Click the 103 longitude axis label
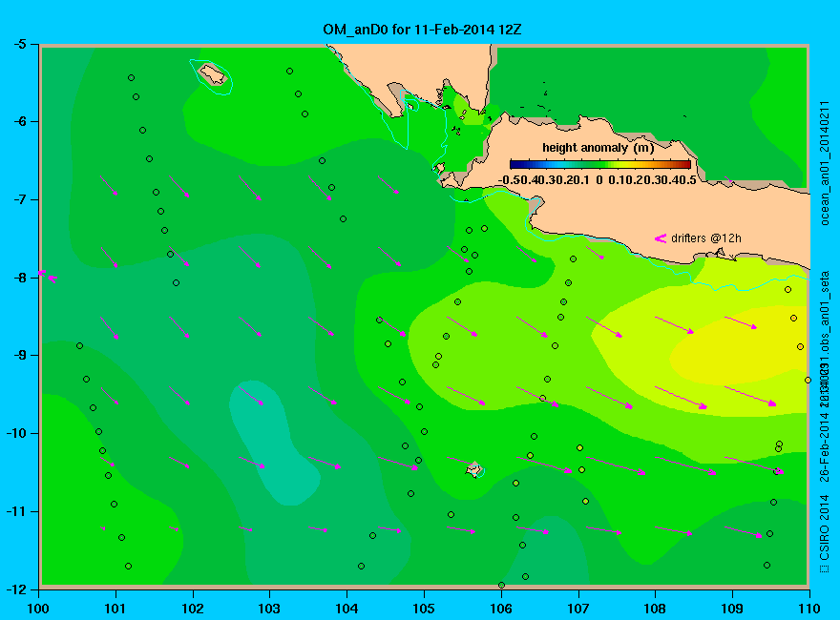The width and height of the screenshot is (840, 620). pyautogui.click(x=269, y=609)
